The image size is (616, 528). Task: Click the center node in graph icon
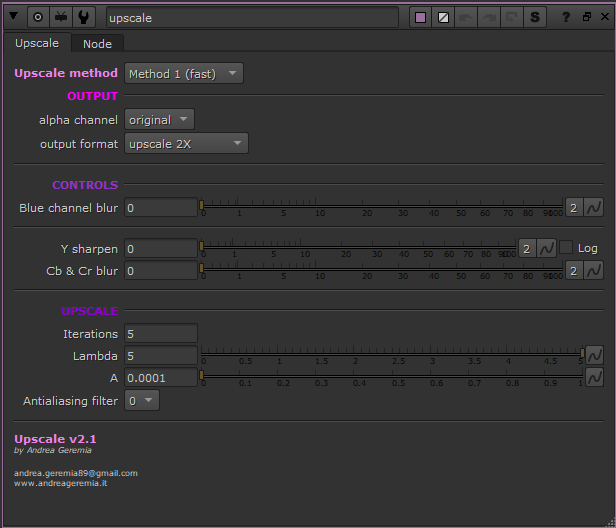tap(38, 17)
